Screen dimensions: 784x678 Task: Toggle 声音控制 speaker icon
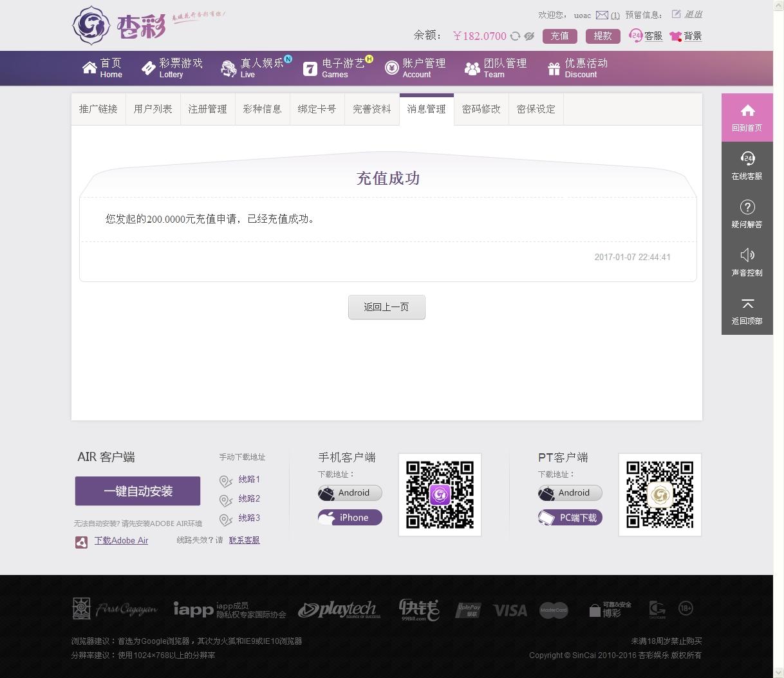747,255
